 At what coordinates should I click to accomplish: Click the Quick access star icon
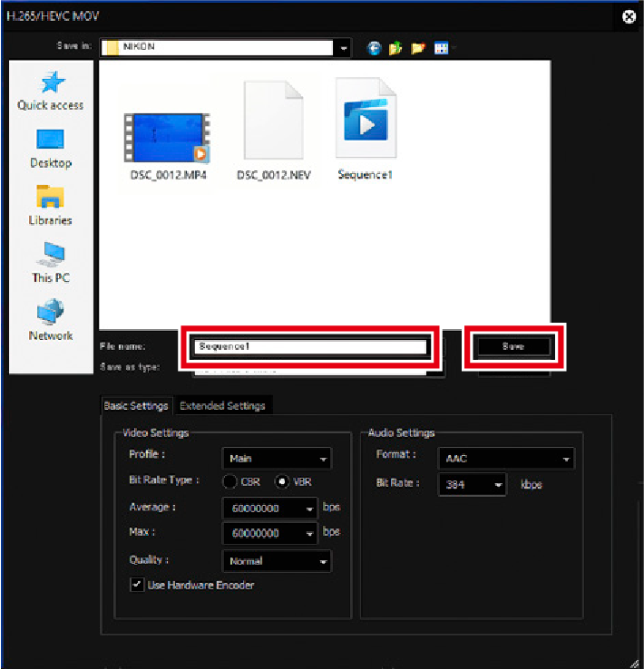coord(50,83)
